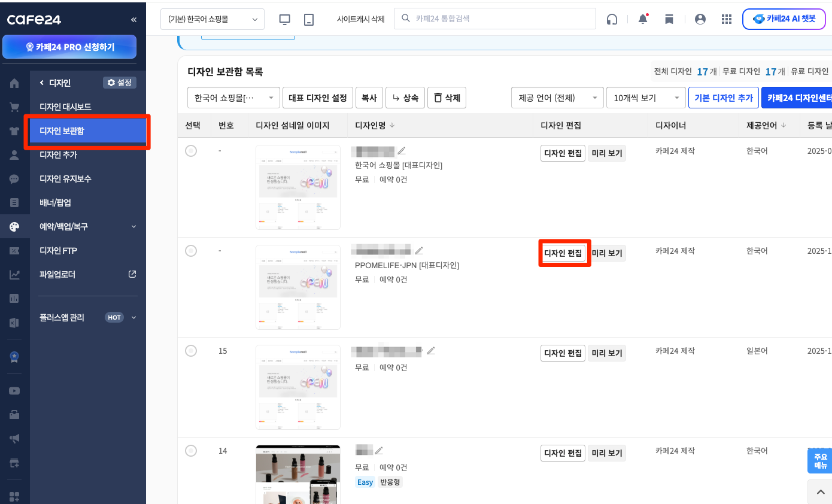Select the radio button for design number 15
Screen dimensions: 832x504
coord(191,351)
